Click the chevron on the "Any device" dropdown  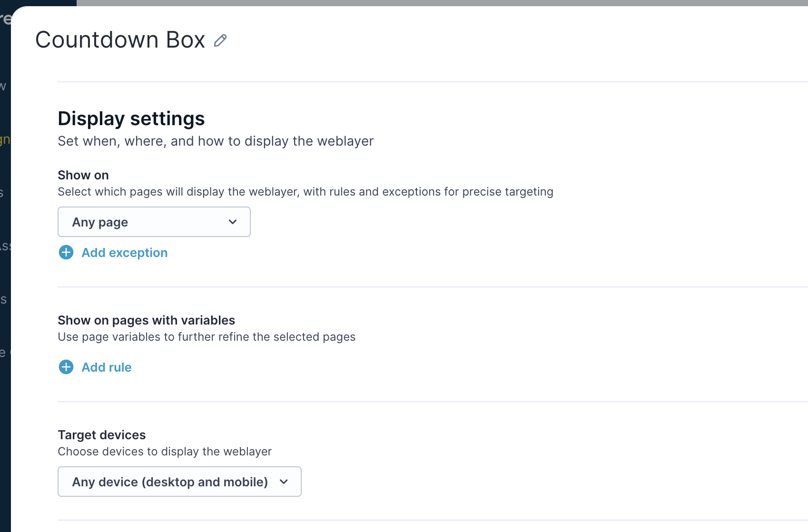click(284, 482)
